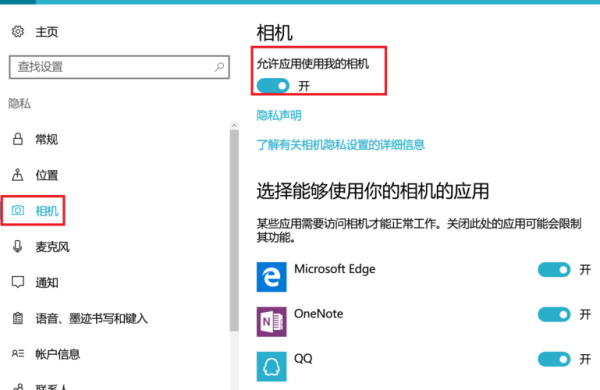
Task: Click the sidebar scrollbar up arrow
Action: pos(235,125)
